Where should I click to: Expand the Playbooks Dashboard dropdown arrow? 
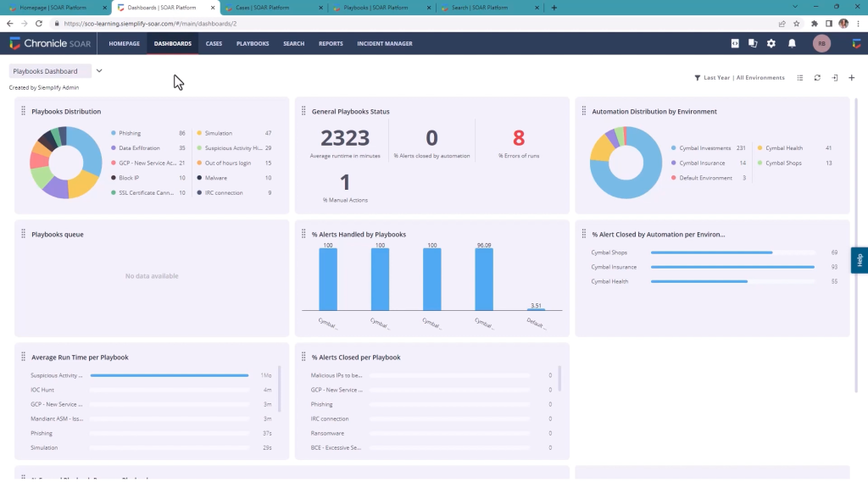(99, 71)
